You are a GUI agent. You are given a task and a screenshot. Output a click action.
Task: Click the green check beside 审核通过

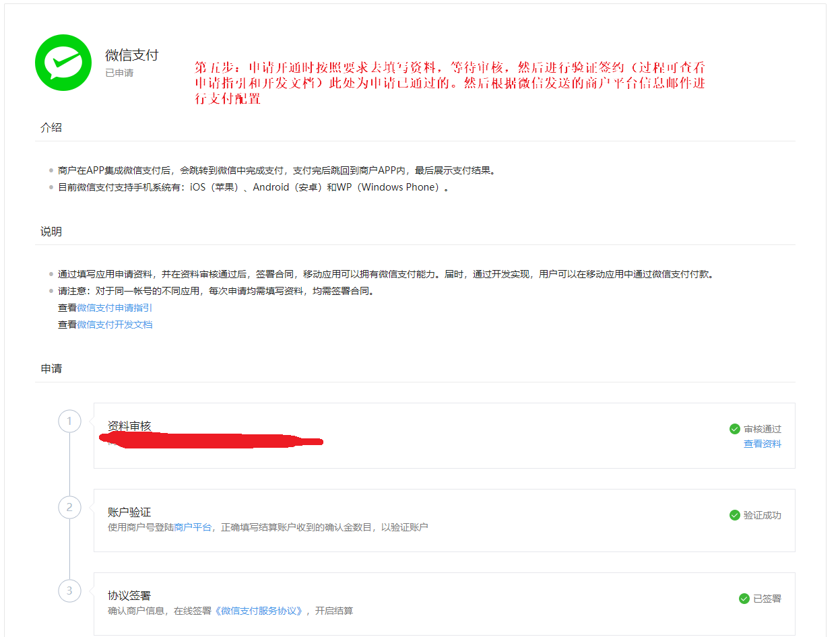pyautogui.click(x=735, y=429)
